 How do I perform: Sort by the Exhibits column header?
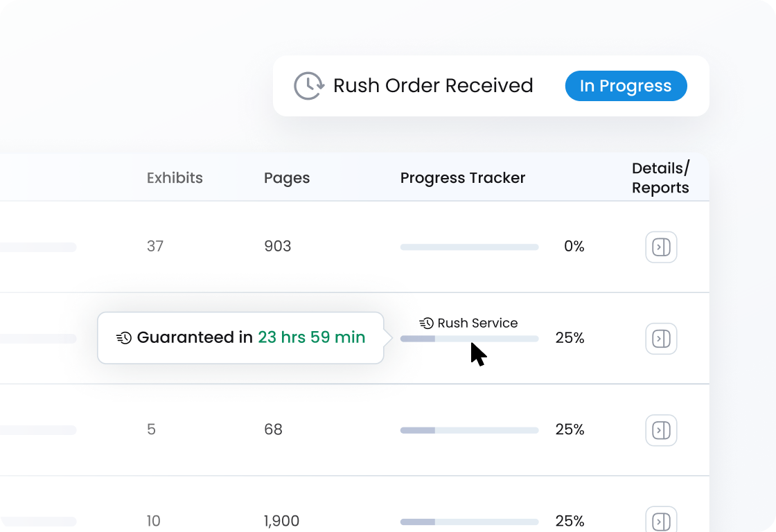[x=175, y=178]
